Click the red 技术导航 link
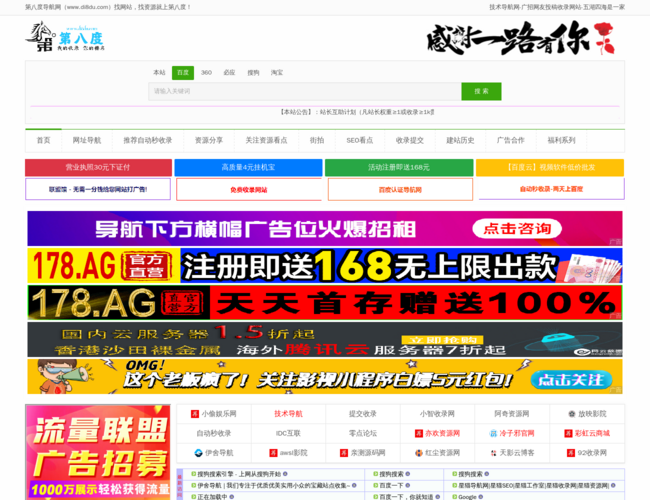The height and width of the screenshot is (500, 650). coord(288,414)
